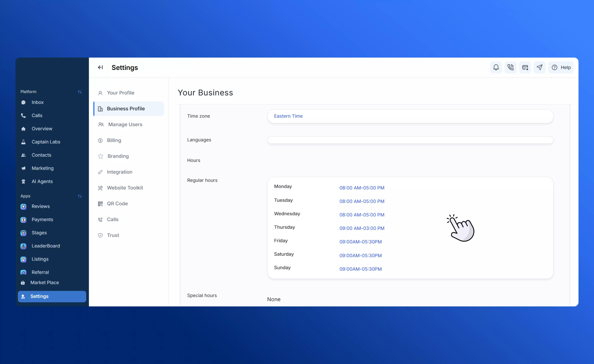The image size is (594, 364).
Task: Click the paper plane send icon
Action: (540, 67)
